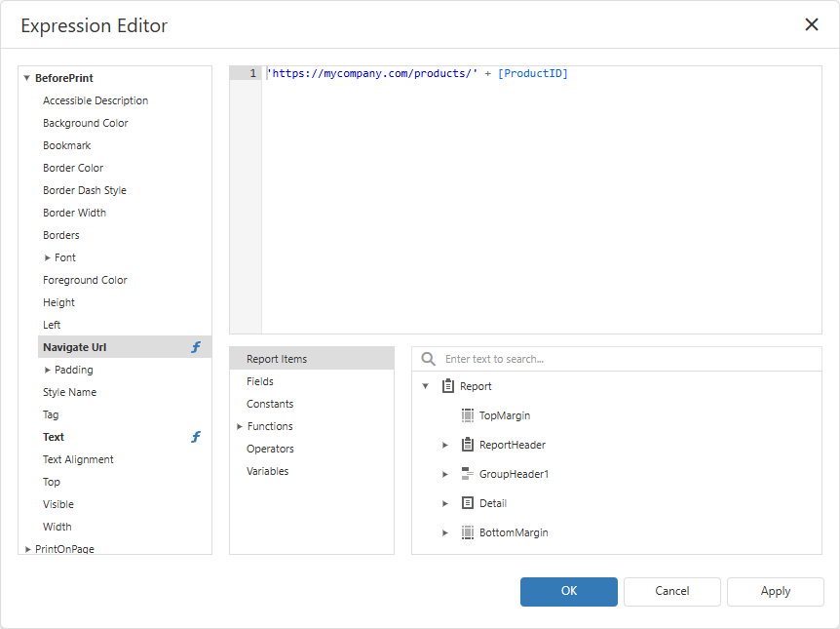Apply the expression changes

775,592
